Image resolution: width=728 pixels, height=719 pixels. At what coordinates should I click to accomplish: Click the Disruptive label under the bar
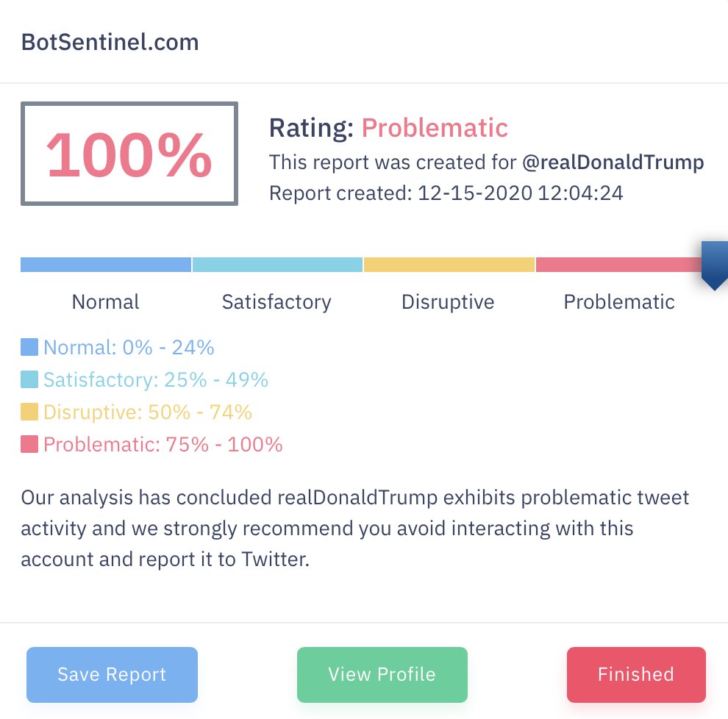[448, 302]
